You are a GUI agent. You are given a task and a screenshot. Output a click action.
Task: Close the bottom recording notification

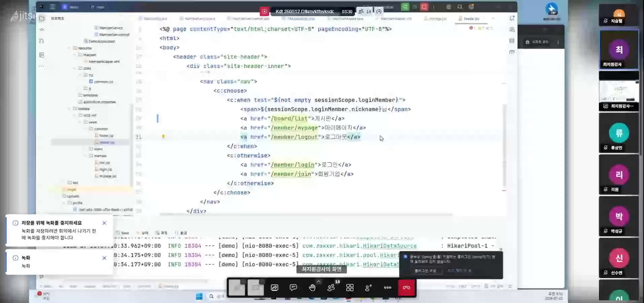click(104, 258)
